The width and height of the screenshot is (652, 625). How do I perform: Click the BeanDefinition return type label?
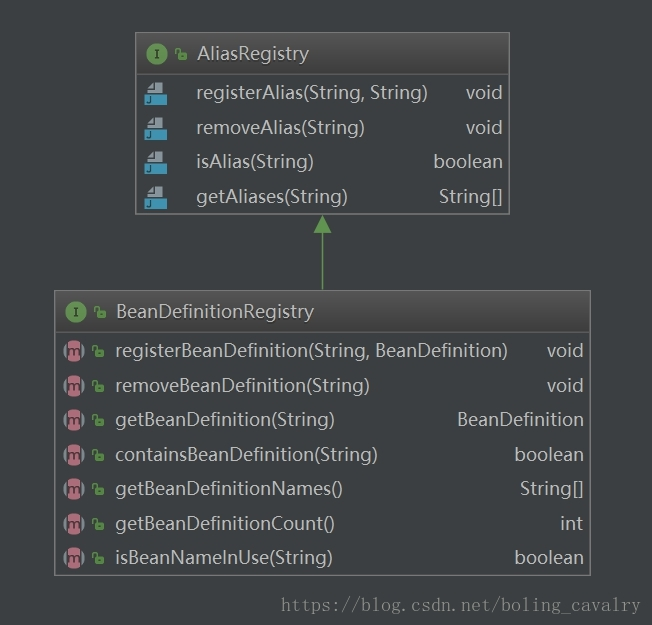[x=520, y=420]
